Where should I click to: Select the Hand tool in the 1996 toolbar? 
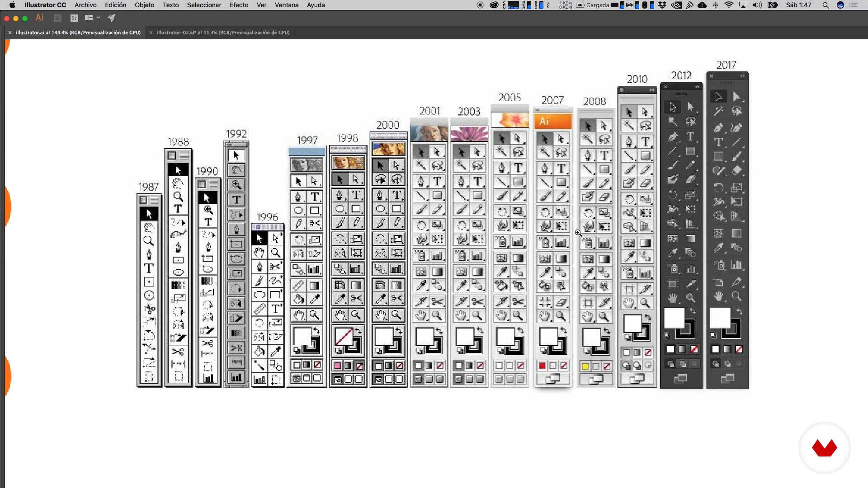coord(259,252)
